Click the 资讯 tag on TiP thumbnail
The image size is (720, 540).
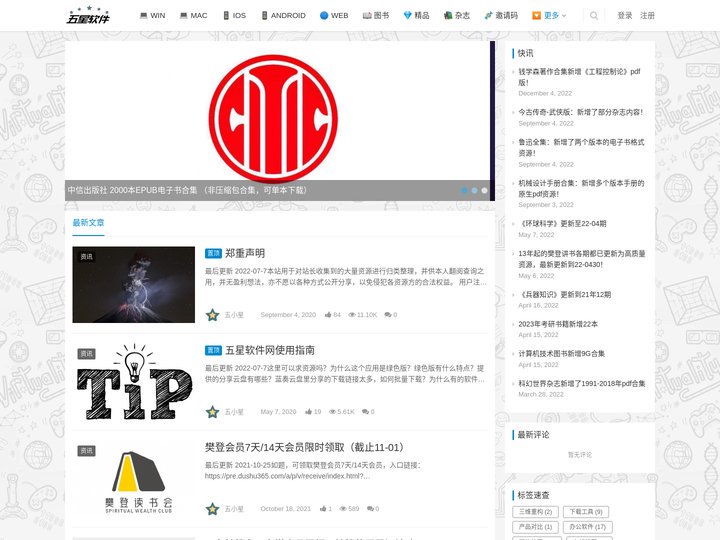(x=86, y=354)
